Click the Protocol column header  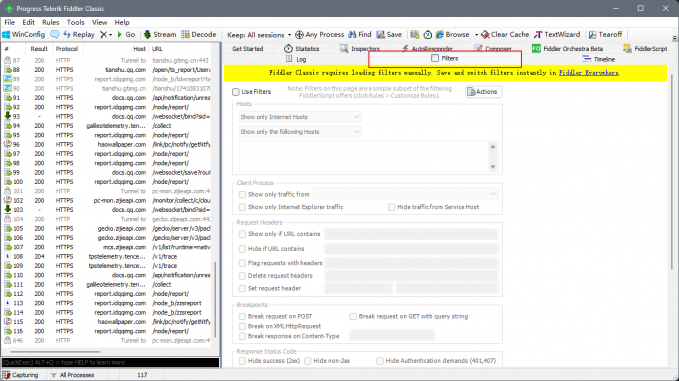[x=67, y=49]
